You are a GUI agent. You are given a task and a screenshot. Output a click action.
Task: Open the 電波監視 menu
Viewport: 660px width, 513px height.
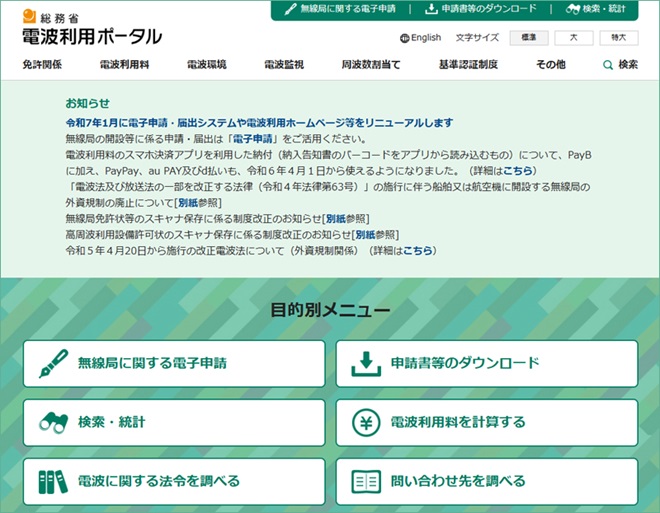pyautogui.click(x=284, y=65)
